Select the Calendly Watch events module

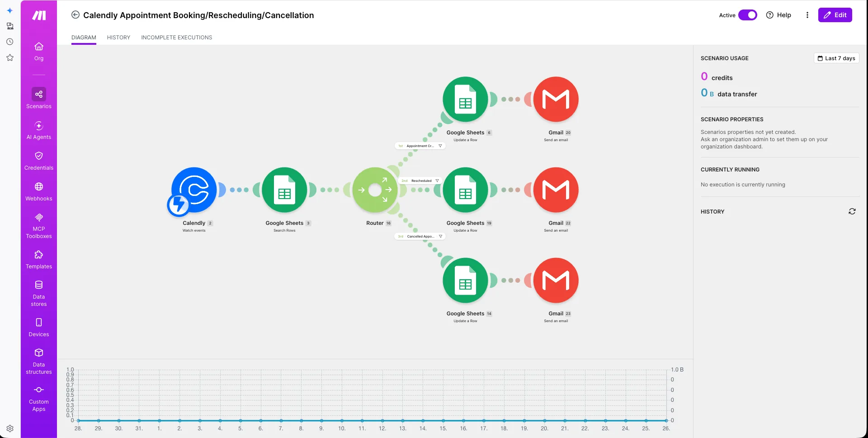[x=194, y=190]
